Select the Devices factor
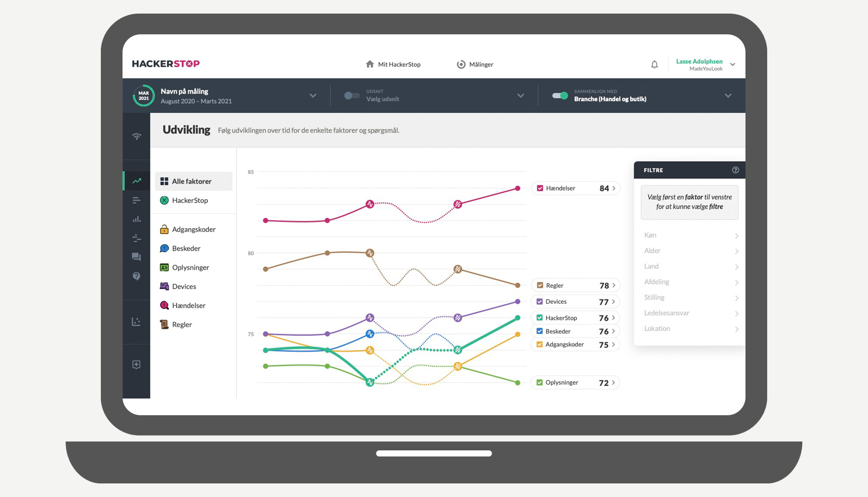 pos(184,286)
